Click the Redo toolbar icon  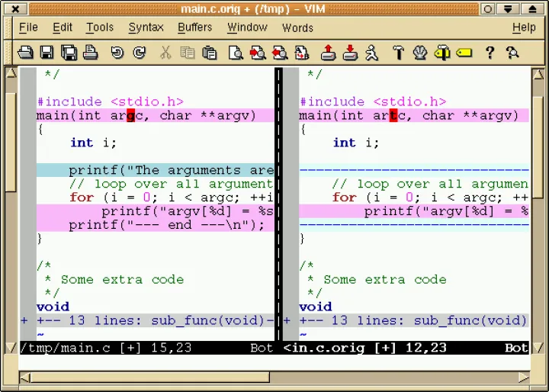tap(139, 53)
